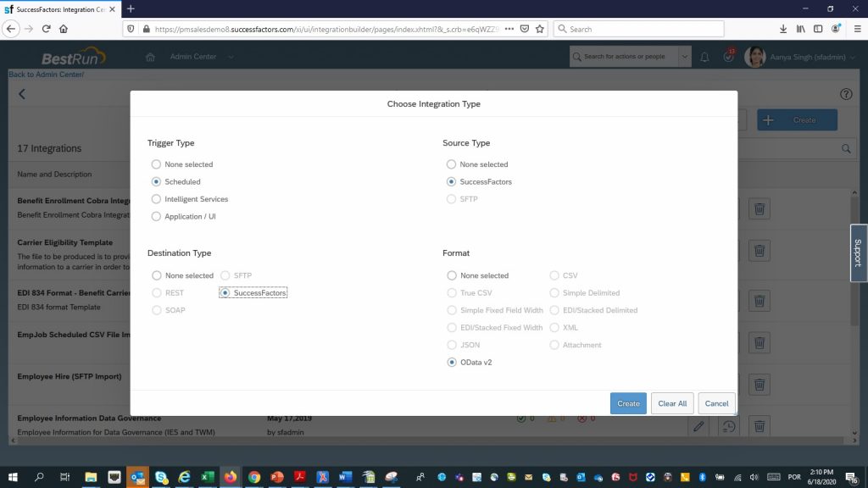Screen dimensions: 868x488
Task: Pick Application / UI trigger type
Action: (x=156, y=216)
